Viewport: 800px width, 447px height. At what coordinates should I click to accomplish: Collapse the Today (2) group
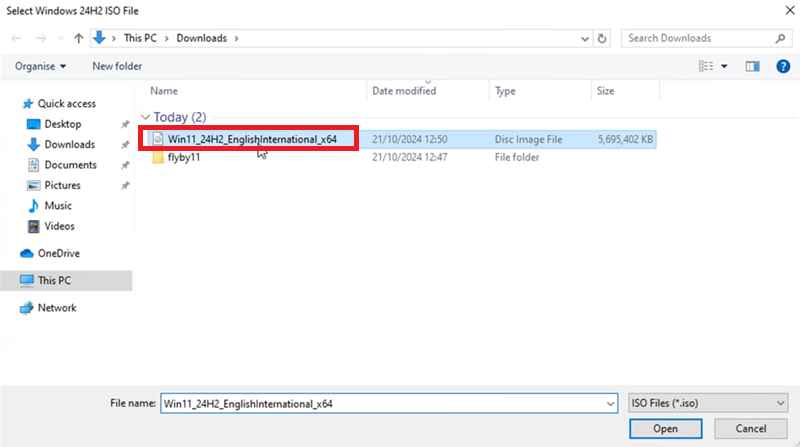click(x=145, y=117)
